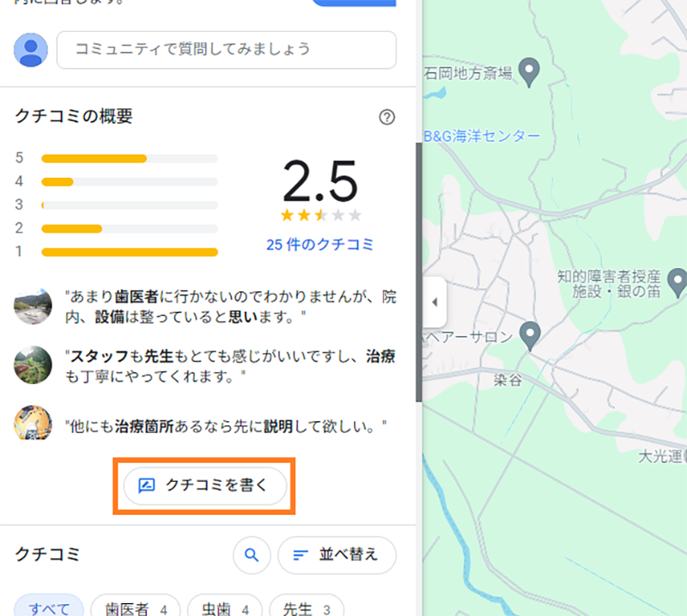Select the すべて filter tab
Image resolution: width=687 pixels, height=616 pixels.
coord(49,607)
